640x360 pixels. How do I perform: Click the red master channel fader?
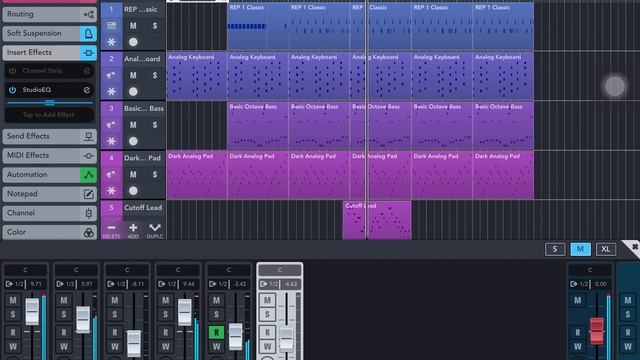pyautogui.click(x=597, y=330)
